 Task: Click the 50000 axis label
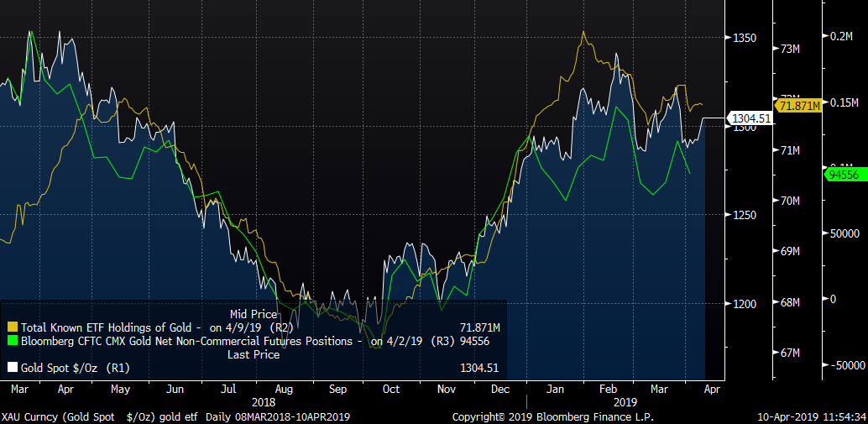point(844,233)
